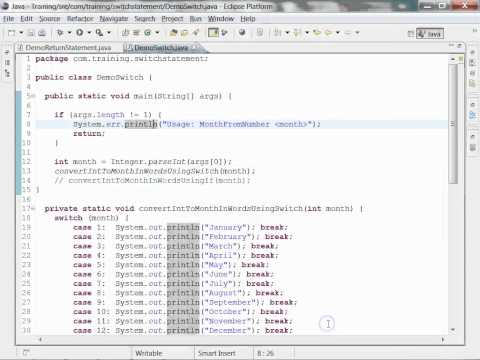Click the dark round globe toolbar icon
480x360 pixels.
[242, 33]
